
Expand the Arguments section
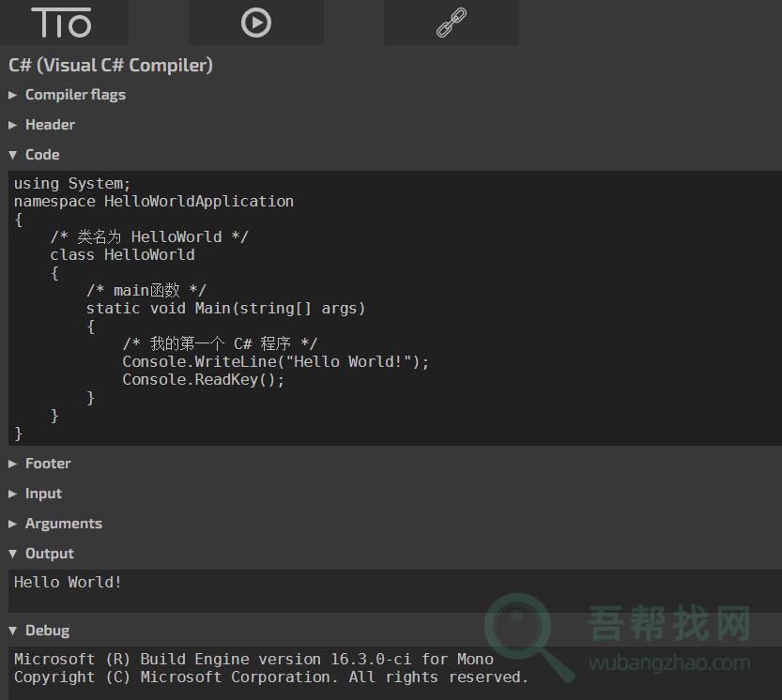[x=63, y=524]
